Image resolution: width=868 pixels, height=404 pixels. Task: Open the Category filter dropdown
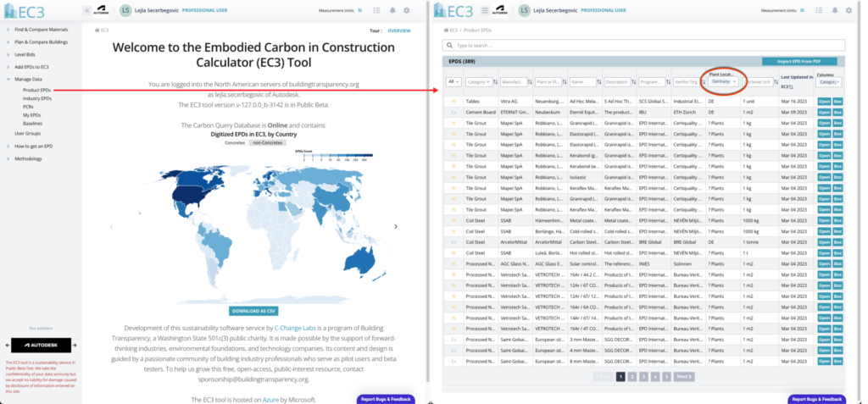tap(478, 82)
